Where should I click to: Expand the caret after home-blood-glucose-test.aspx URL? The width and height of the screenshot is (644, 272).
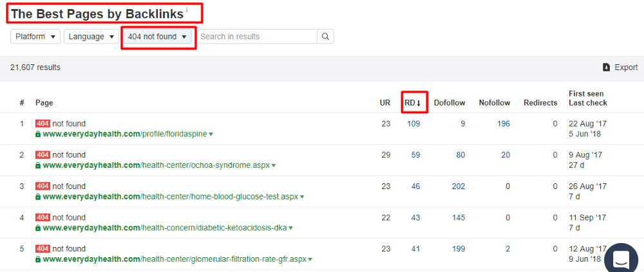click(x=302, y=197)
